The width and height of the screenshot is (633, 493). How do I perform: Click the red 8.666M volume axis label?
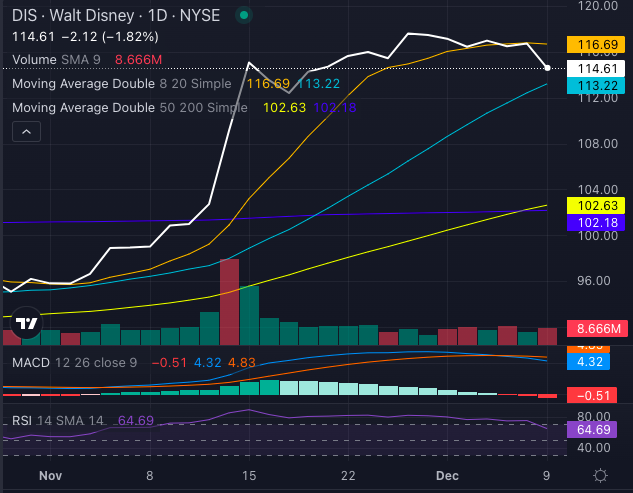(594, 329)
